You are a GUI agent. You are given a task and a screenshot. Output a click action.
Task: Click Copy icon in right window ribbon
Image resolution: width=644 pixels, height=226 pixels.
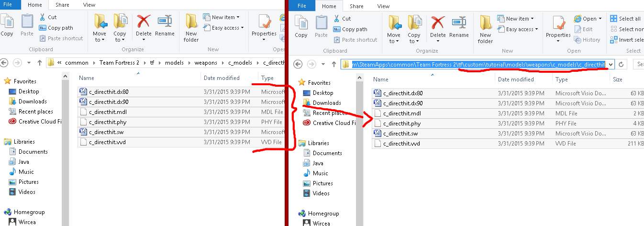[x=301, y=26]
